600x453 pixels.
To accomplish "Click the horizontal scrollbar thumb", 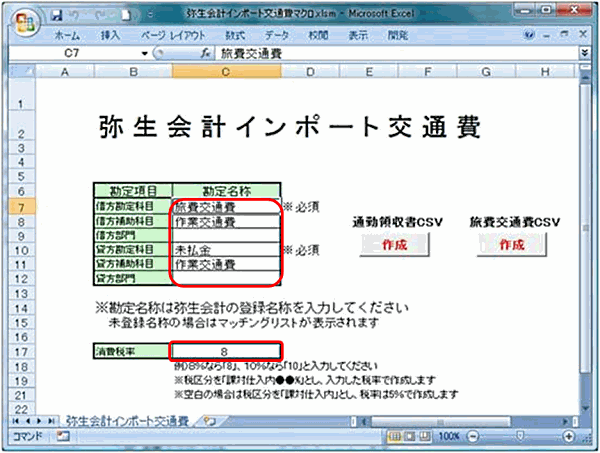I will pyautogui.click(x=441, y=422).
